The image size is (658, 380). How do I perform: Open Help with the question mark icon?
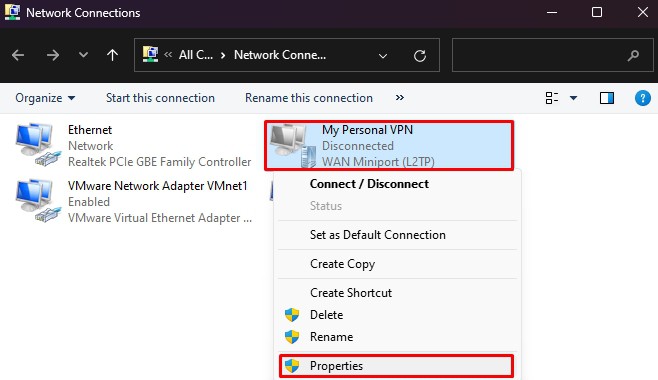click(642, 98)
